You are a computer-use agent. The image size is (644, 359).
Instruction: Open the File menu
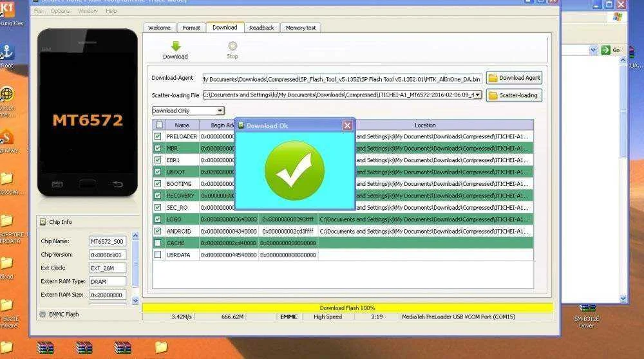pyautogui.click(x=38, y=11)
